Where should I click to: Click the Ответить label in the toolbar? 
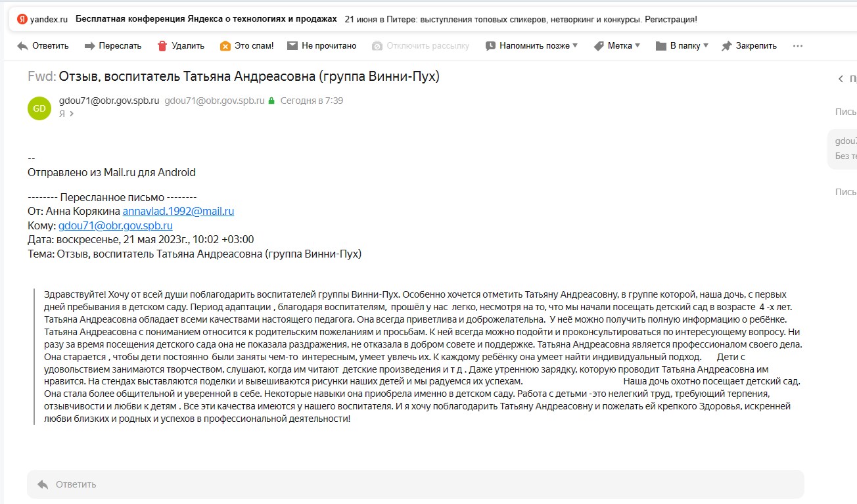tap(51, 46)
